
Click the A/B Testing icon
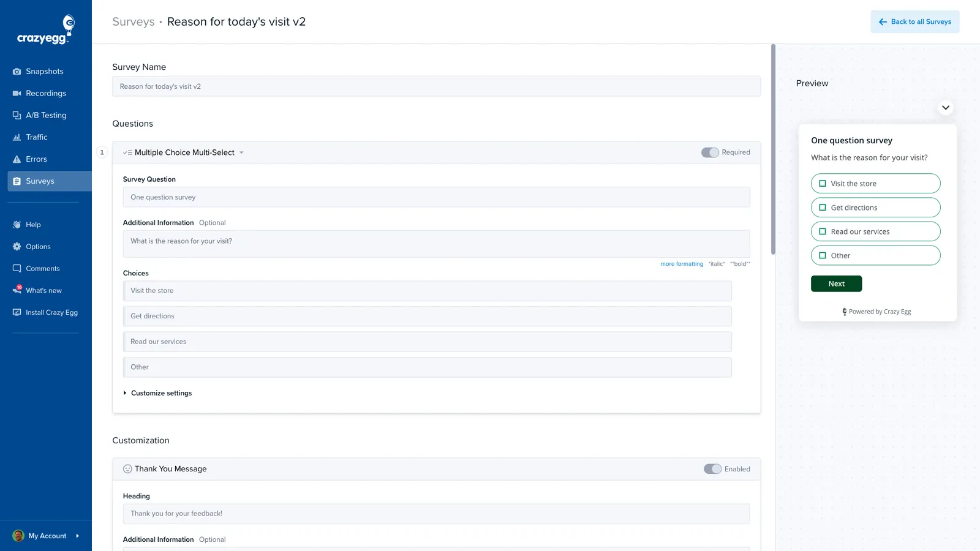[17, 115]
